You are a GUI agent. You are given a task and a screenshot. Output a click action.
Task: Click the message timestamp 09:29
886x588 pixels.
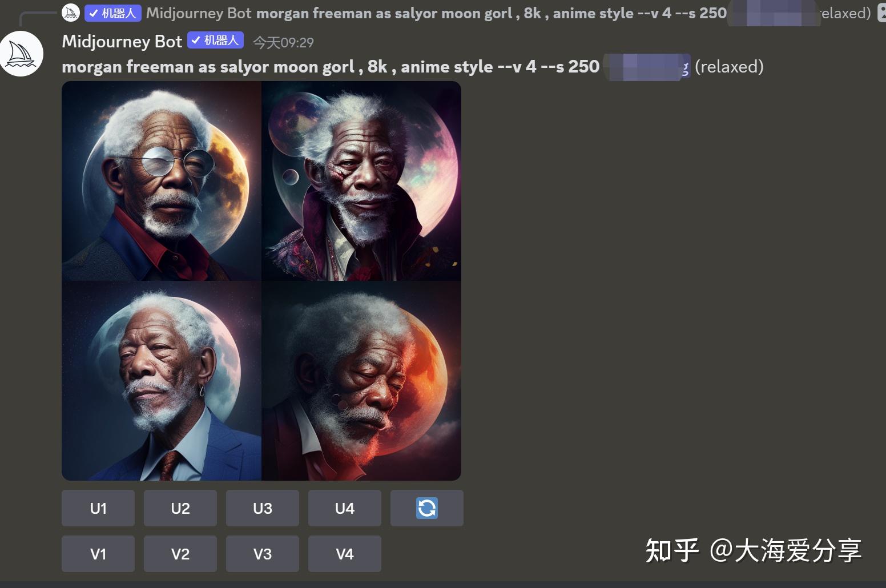pos(283,42)
